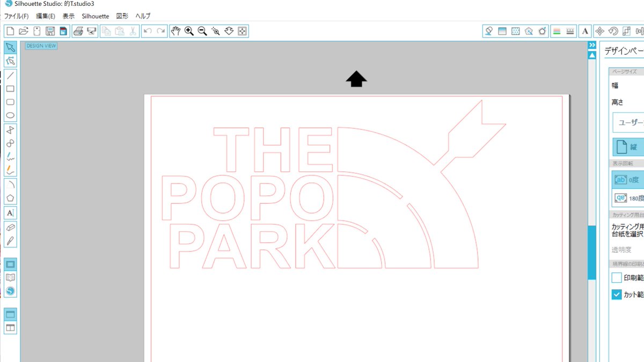Viewport: 644px width, 362px height.
Task: Click the Zoom Out magnifier
Action: (x=202, y=31)
